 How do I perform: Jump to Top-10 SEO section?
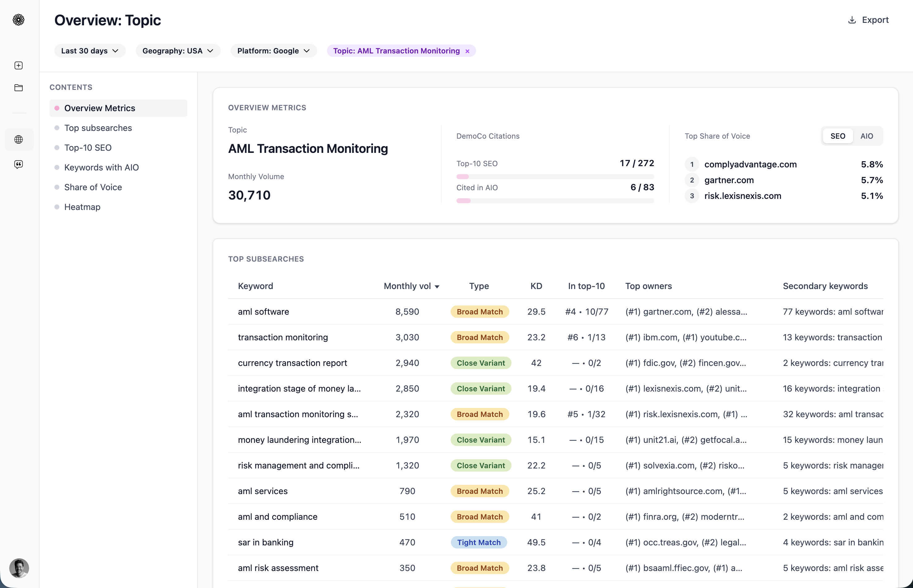(x=88, y=148)
